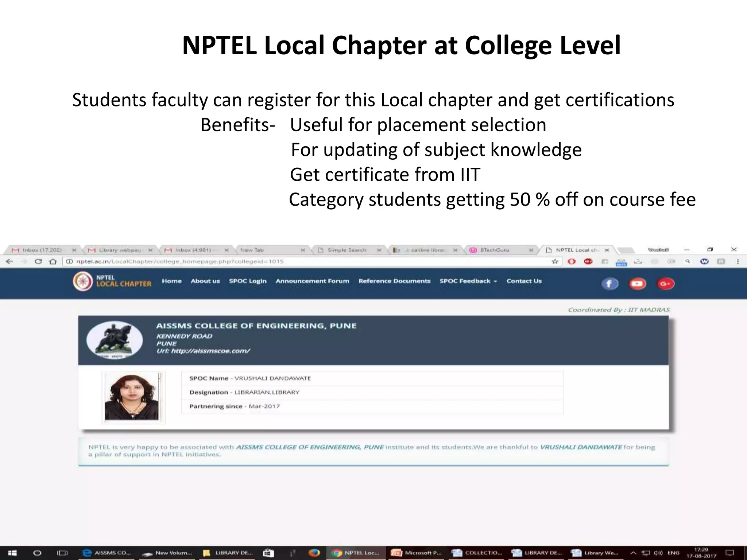Open NPTEL YouTube channel icon
The height and width of the screenshot is (560, 747).
point(638,284)
